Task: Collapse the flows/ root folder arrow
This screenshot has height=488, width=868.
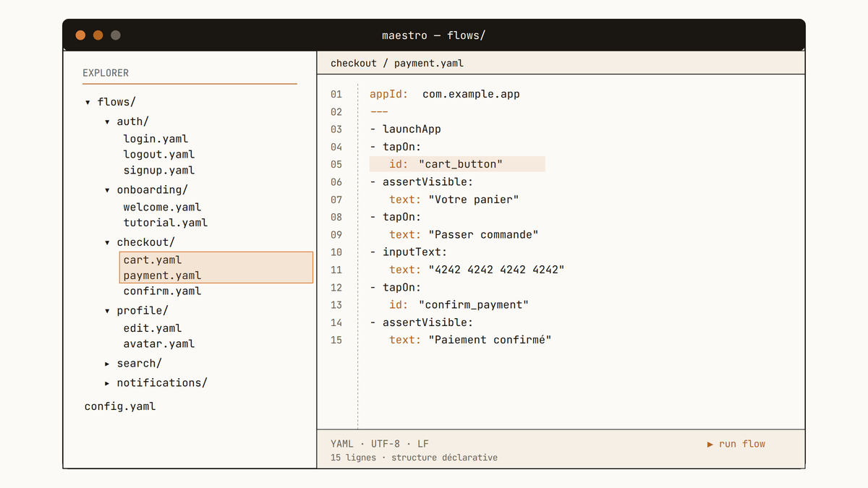Action: (x=88, y=103)
